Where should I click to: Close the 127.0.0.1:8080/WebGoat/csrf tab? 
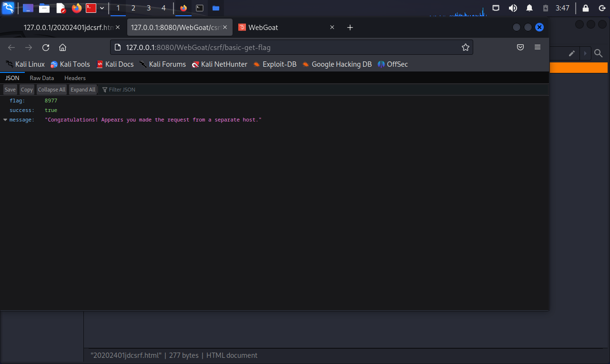pyautogui.click(x=225, y=27)
